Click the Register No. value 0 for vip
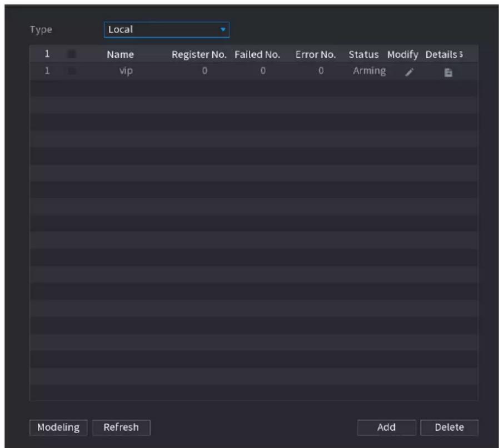This screenshot has height=448, width=499. [x=204, y=71]
